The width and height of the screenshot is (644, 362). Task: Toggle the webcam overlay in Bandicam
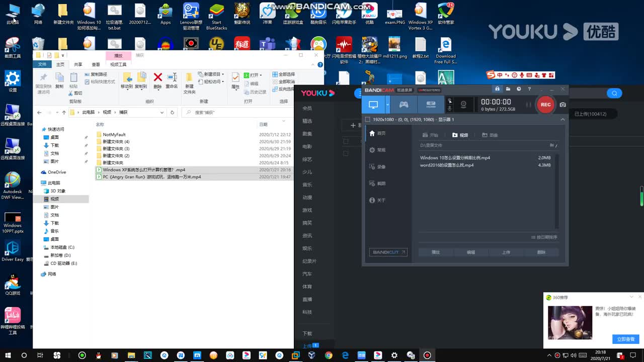click(463, 105)
